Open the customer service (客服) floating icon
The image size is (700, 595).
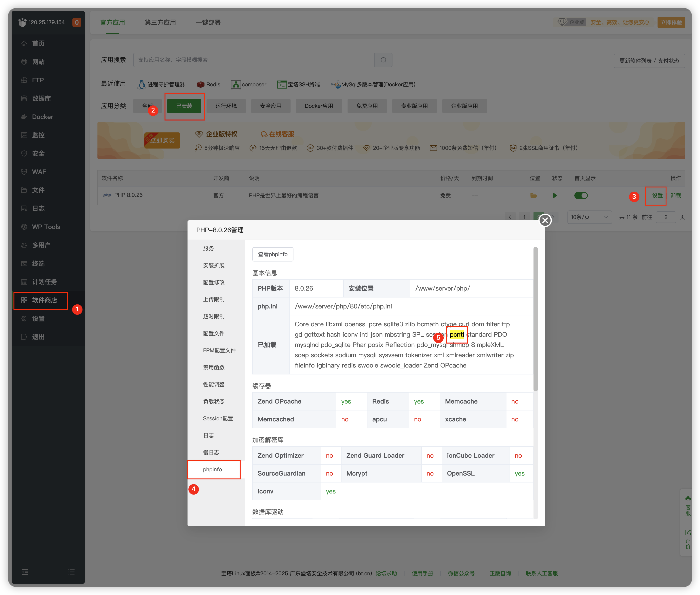coord(688,506)
